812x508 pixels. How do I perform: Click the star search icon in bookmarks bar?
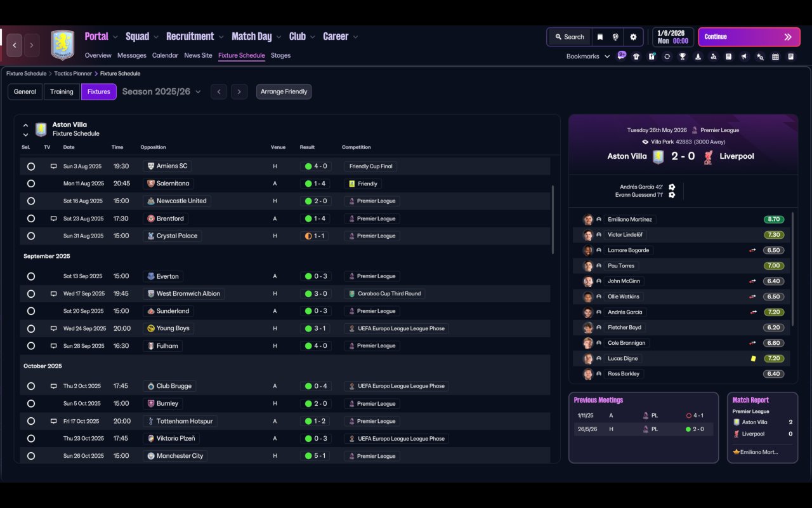click(760, 57)
